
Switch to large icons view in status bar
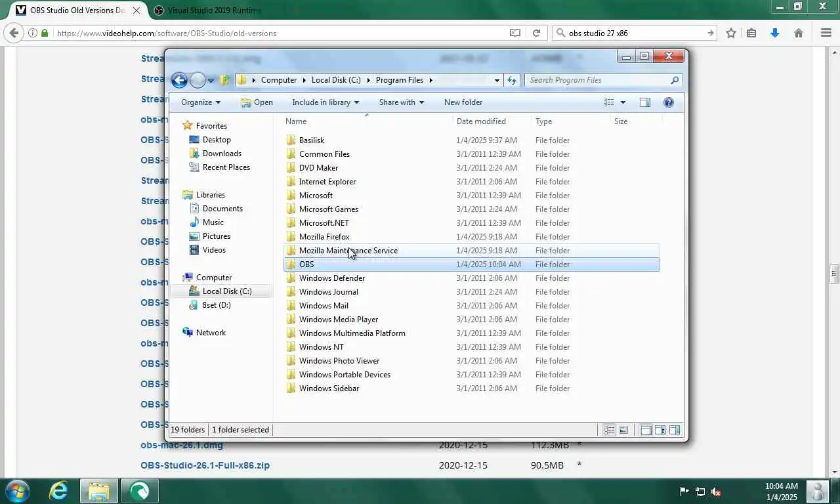coord(623,430)
